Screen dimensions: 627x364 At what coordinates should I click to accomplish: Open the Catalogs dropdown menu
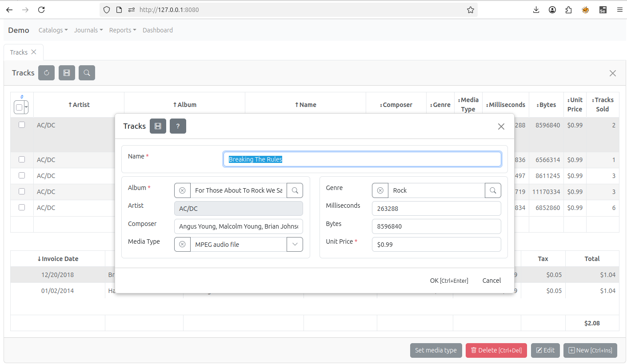point(53,30)
